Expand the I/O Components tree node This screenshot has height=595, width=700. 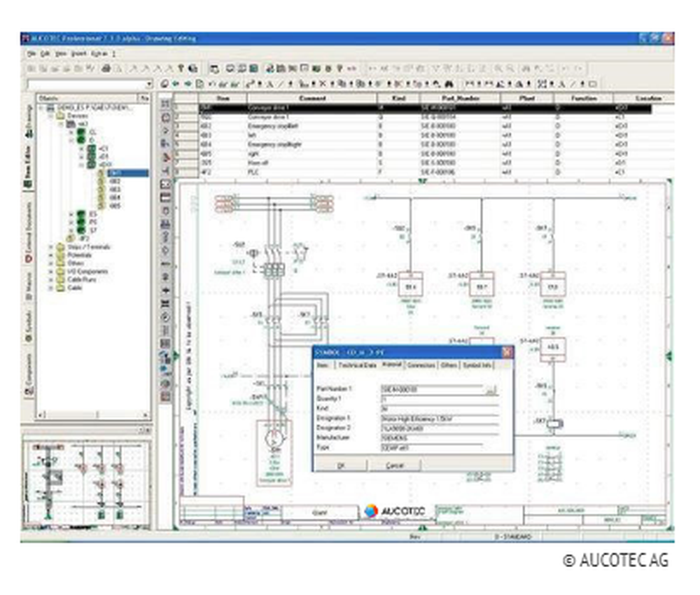[51, 272]
